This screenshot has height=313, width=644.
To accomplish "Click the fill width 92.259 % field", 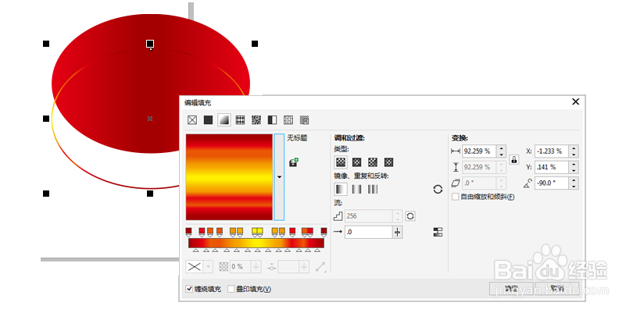I will click(479, 151).
